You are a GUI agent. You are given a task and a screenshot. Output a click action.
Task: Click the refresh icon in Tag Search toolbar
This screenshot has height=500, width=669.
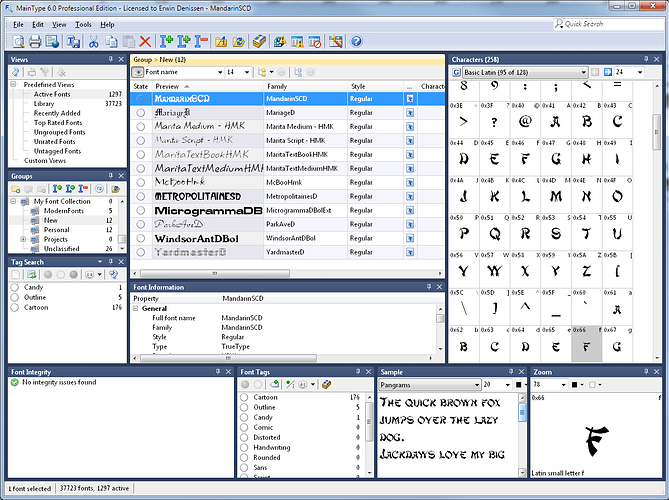point(32,274)
